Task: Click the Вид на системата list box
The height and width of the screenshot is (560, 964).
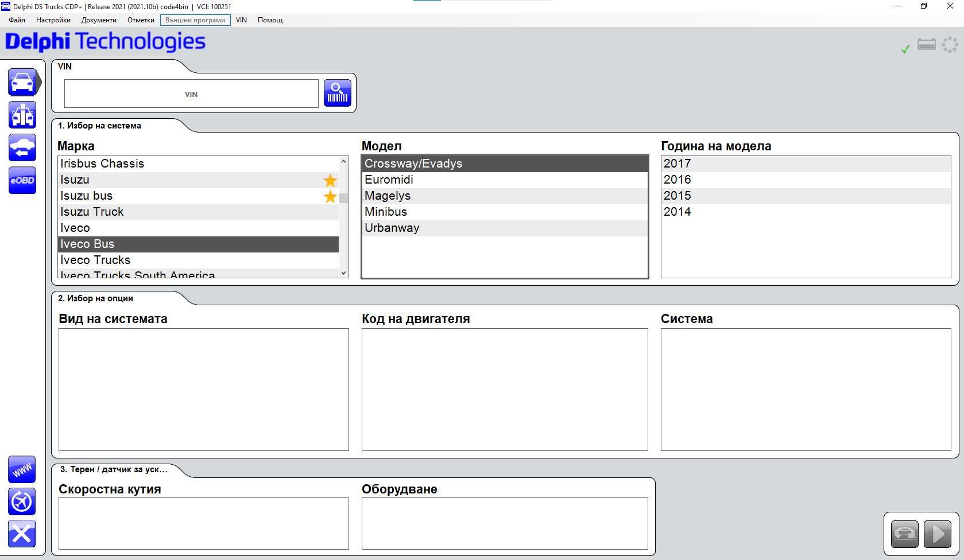Action: pyautogui.click(x=204, y=390)
